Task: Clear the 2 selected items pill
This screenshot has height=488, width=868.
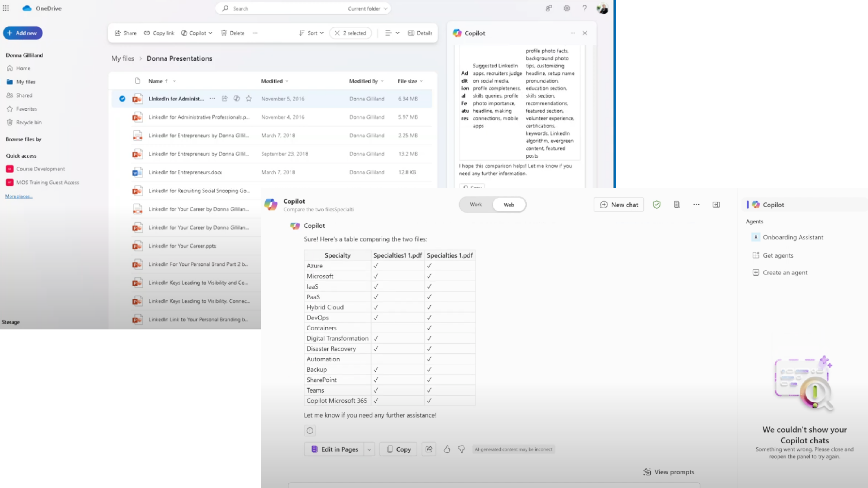Action: tap(351, 33)
